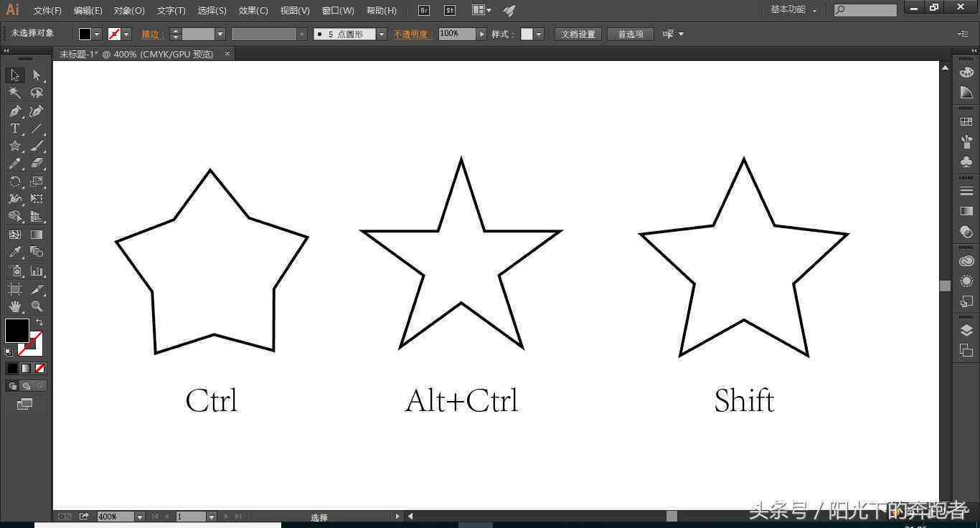Viewport: 980px width, 528px height.
Task: Select the Star shape tool
Action: 14,146
